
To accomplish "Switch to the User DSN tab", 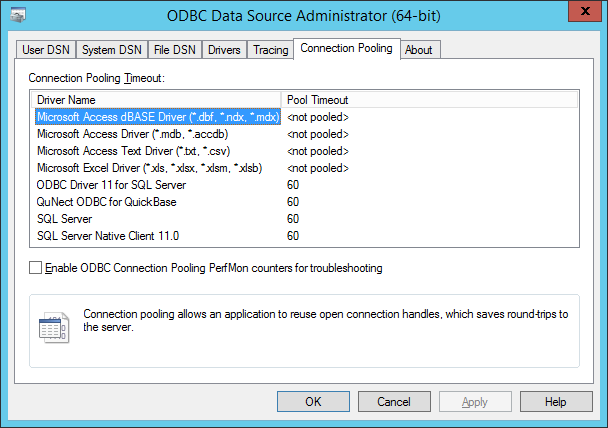I will pos(47,49).
